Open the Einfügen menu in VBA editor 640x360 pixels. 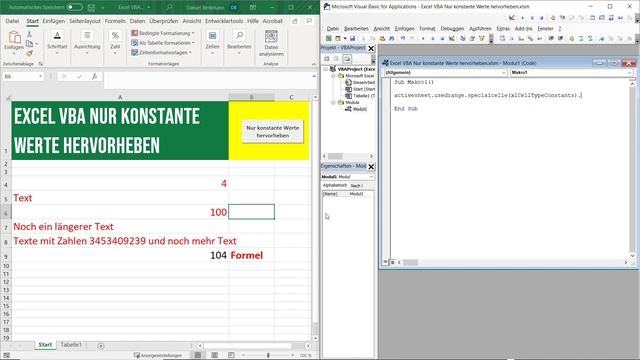click(404, 29)
